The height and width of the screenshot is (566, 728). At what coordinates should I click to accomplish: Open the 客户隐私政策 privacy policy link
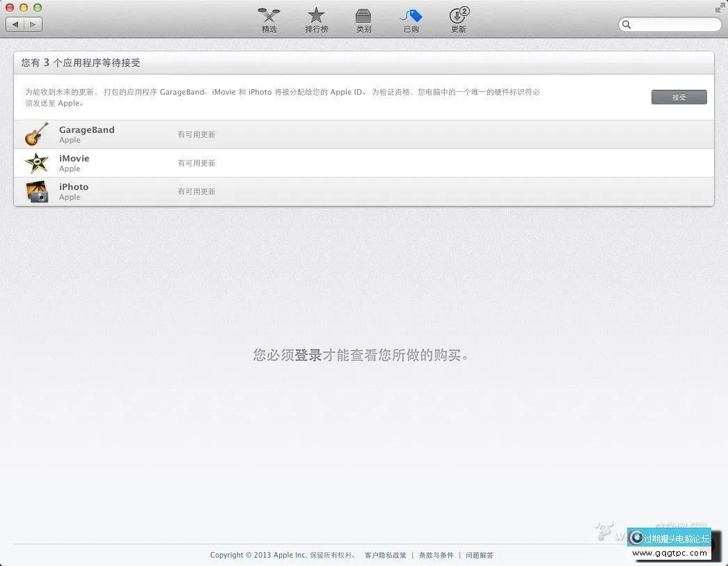(x=385, y=555)
